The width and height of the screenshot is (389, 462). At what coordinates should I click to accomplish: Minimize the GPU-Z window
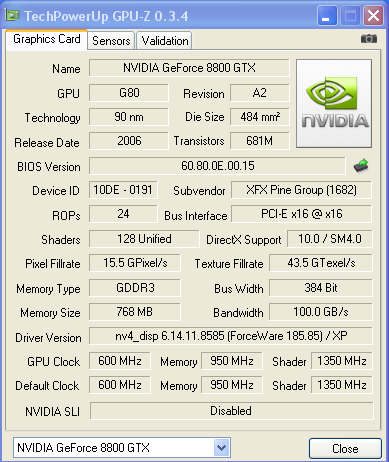click(x=327, y=16)
